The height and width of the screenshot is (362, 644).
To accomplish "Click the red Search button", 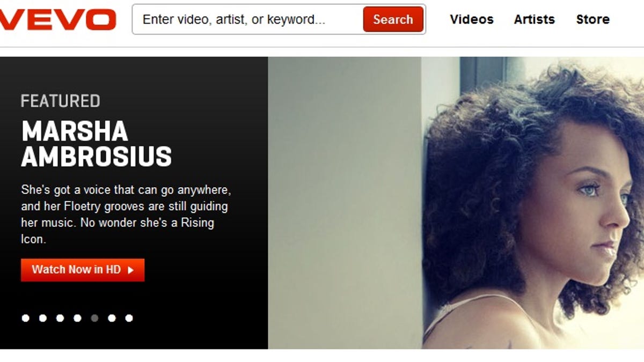I will tap(393, 20).
